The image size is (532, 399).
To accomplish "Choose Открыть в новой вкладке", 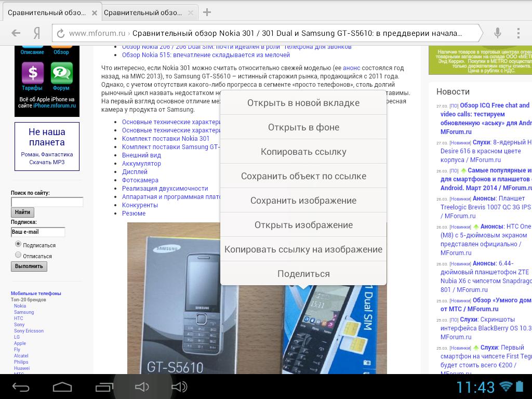I will point(303,103).
